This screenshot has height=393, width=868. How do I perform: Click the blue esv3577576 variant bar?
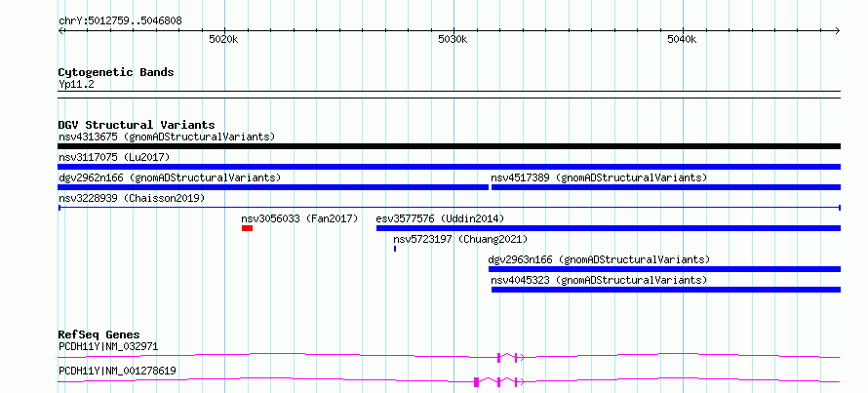609,228
